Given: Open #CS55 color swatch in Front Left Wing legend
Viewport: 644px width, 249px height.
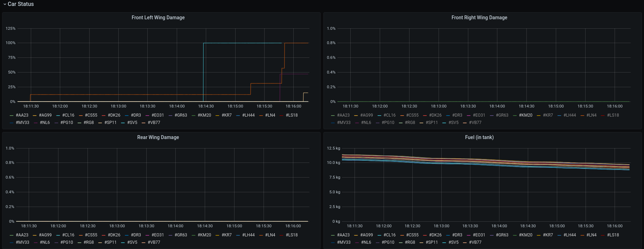Looking at the screenshot, I should (81, 116).
